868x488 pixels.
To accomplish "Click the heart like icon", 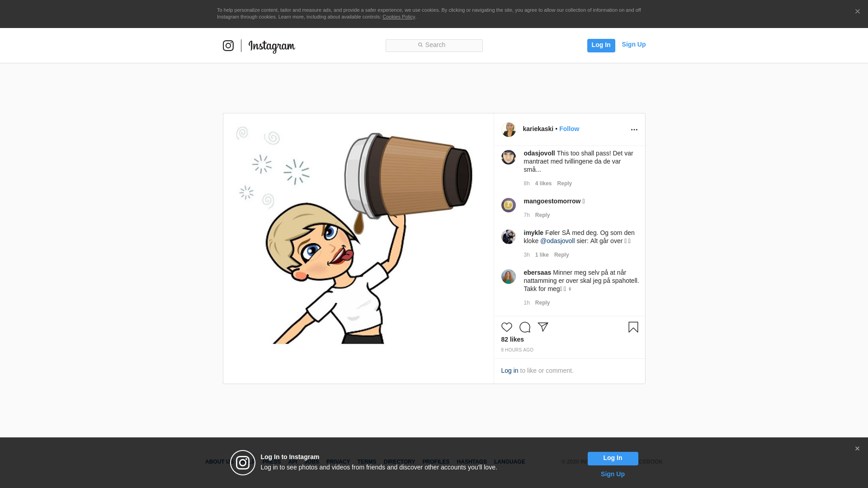I will (506, 327).
